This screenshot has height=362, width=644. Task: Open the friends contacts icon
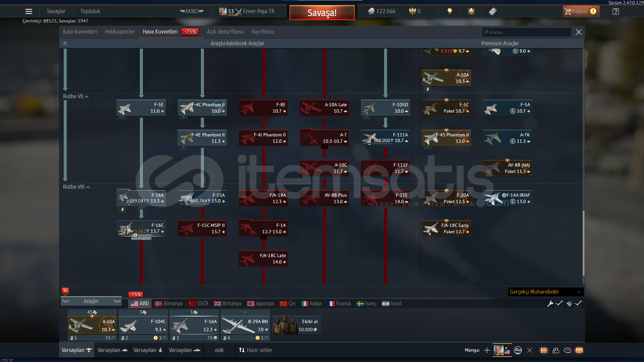pyautogui.click(x=556, y=350)
